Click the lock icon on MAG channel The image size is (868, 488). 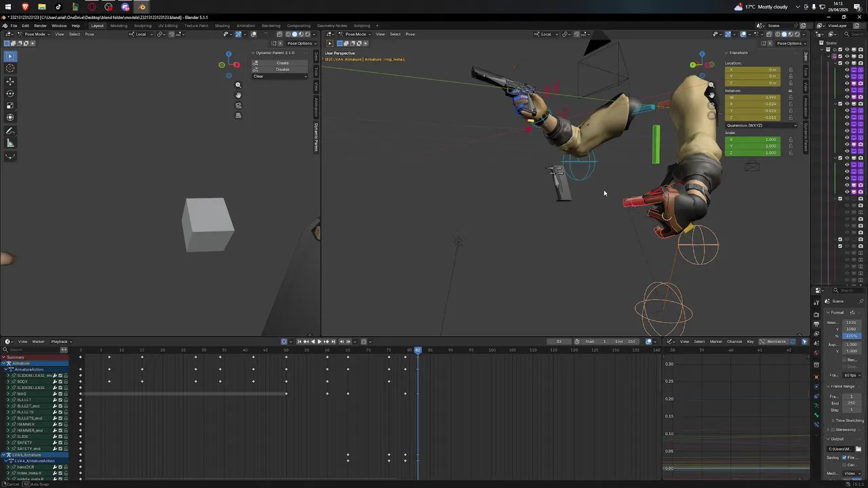[66, 394]
